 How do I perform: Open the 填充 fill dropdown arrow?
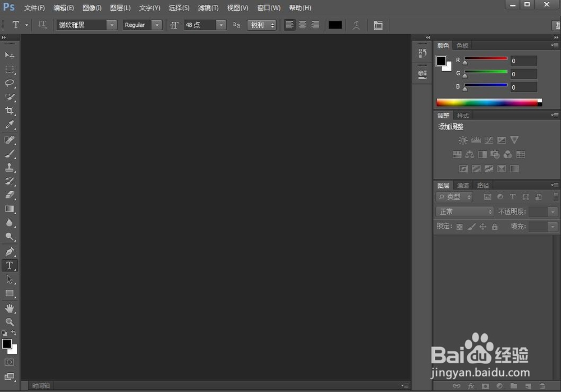coord(553,227)
